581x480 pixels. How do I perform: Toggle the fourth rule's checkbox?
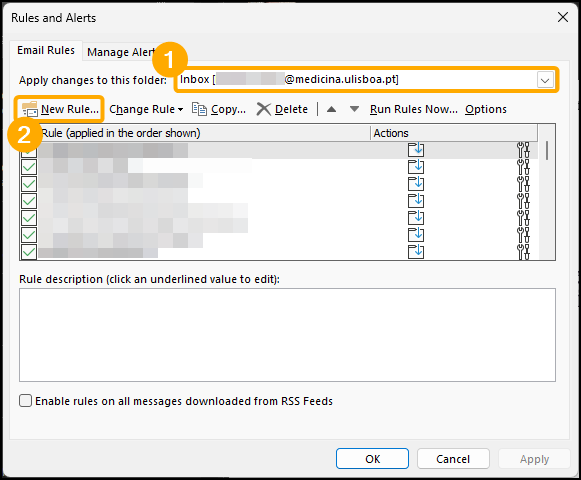(x=29, y=201)
